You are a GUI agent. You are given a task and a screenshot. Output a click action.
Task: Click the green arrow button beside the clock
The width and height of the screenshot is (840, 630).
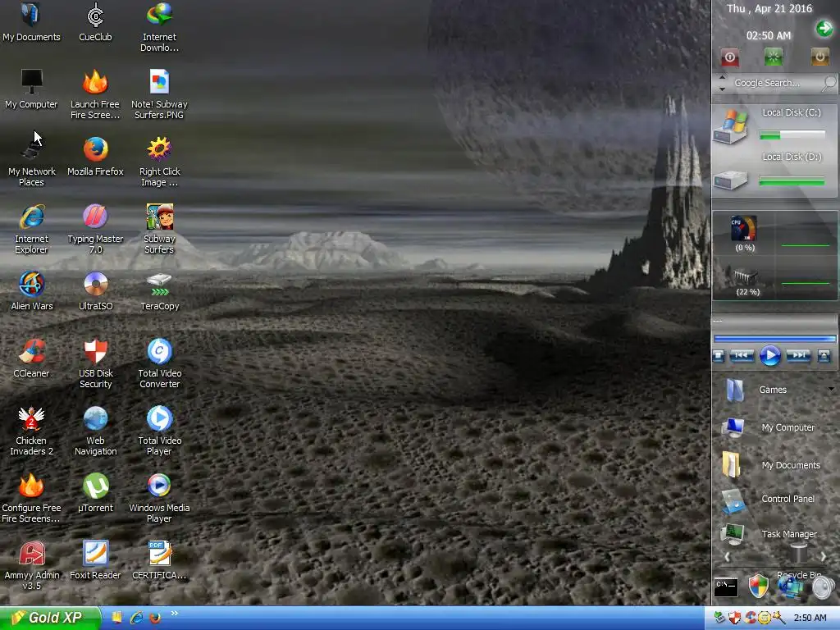point(824,28)
